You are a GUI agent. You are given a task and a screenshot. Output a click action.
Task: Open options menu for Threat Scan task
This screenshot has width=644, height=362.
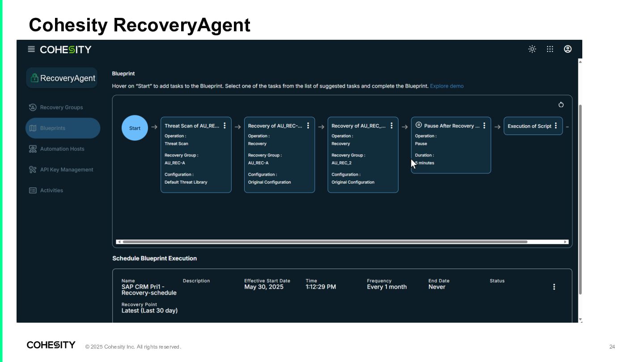225,126
